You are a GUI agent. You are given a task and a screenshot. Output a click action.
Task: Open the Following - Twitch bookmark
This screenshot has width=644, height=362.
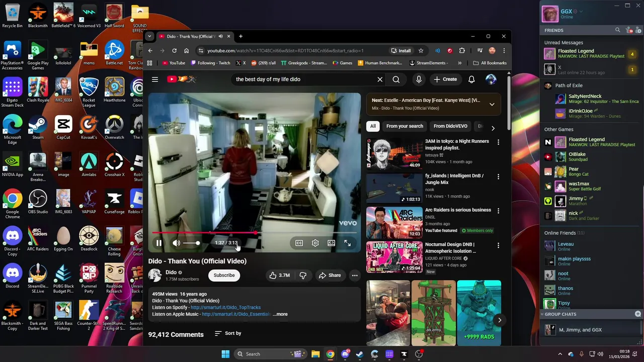point(210,63)
